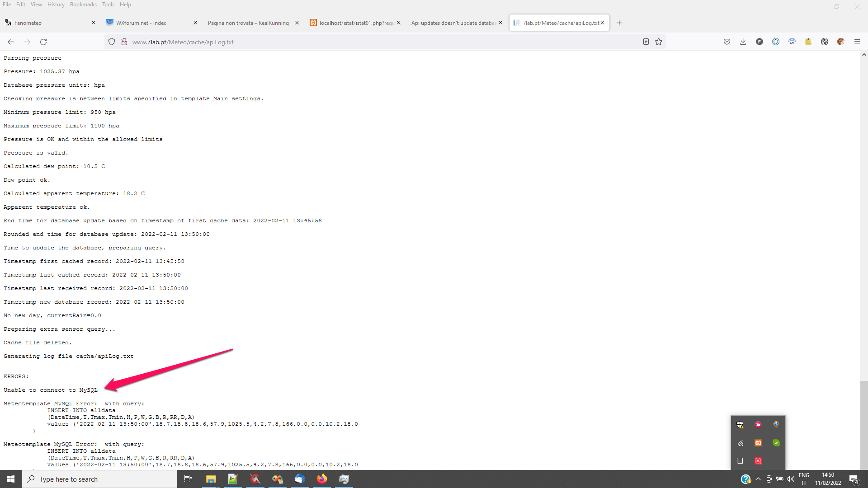Open the History menu
Screen dimensions: 868x488
pos(56,5)
